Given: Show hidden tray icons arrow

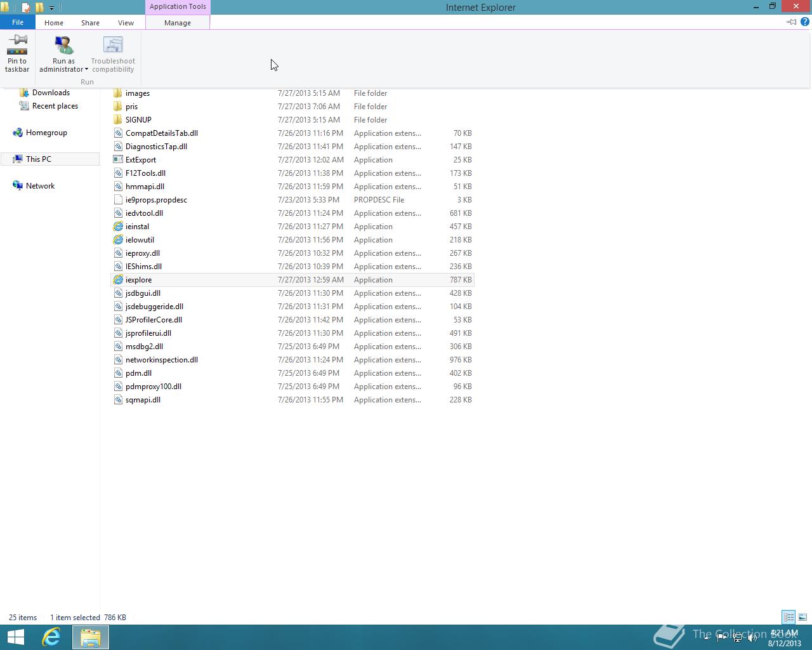Looking at the screenshot, I should click(x=706, y=638).
